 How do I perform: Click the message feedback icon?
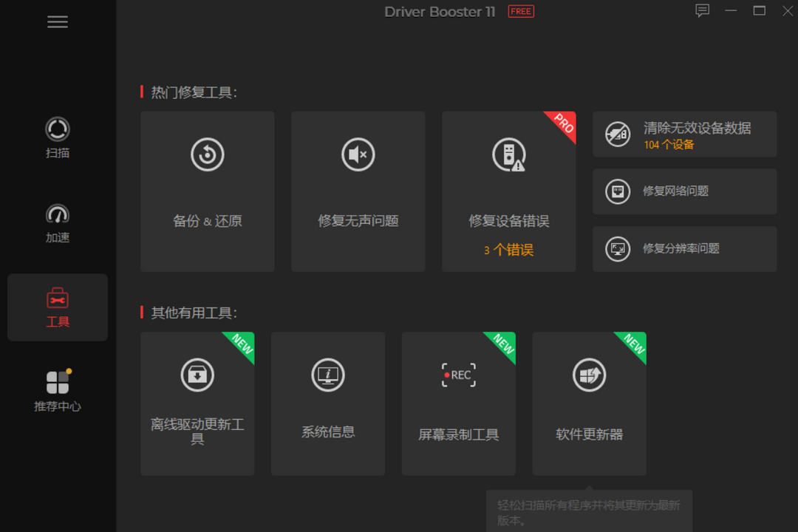click(701, 10)
